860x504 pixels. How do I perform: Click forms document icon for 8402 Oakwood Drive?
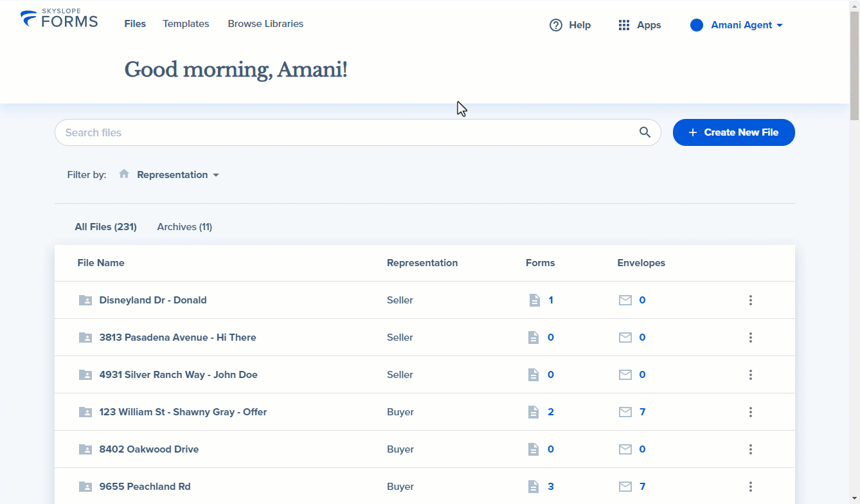(533, 449)
